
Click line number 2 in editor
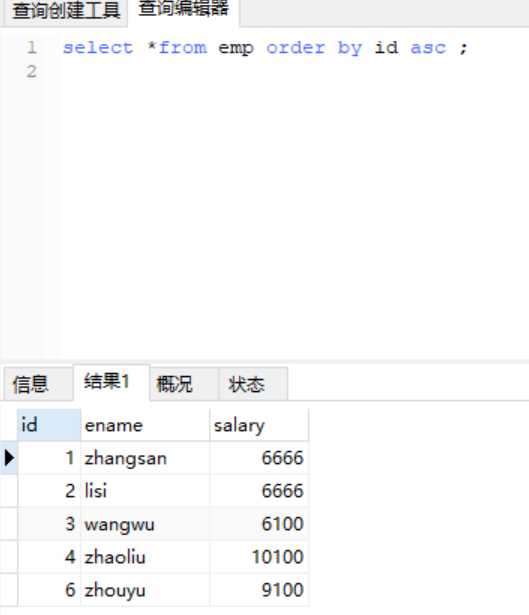point(31,72)
